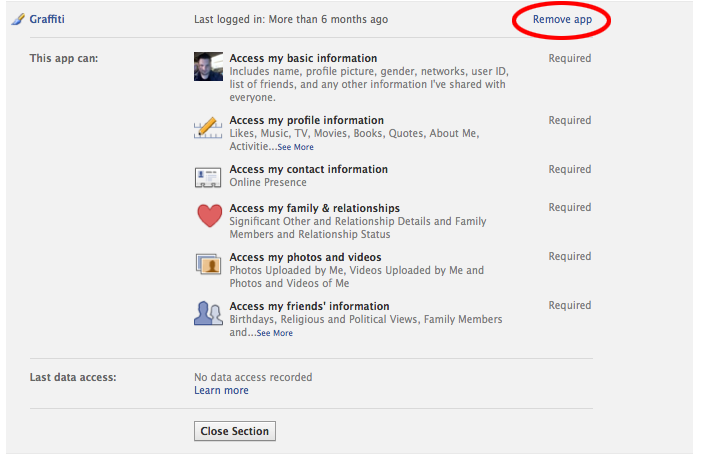Click the profile picture thumbnail for basic information
Screen dimensions: 701x454
coord(208,67)
